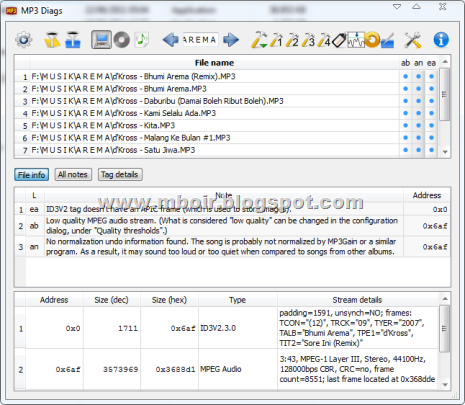Select the ea note about missing APIC frame
This screenshot has width=465, height=405.
[224, 209]
